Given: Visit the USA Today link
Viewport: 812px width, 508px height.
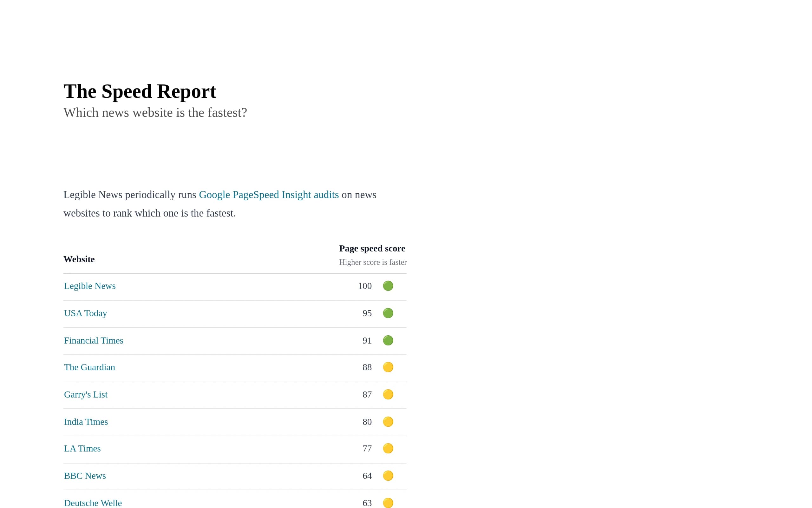Looking at the screenshot, I should [86, 313].
